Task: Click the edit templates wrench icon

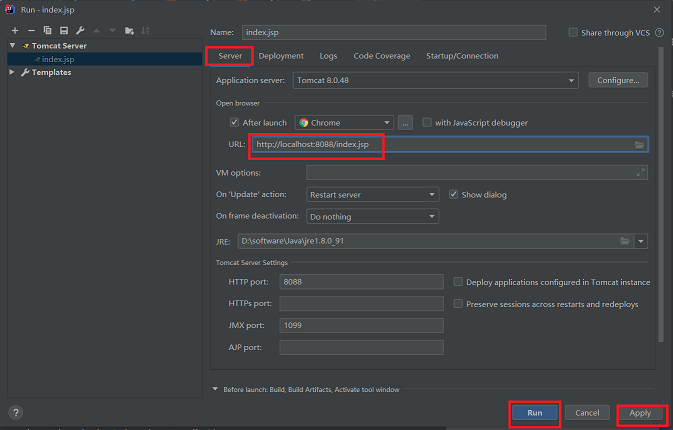Action: [x=80, y=32]
